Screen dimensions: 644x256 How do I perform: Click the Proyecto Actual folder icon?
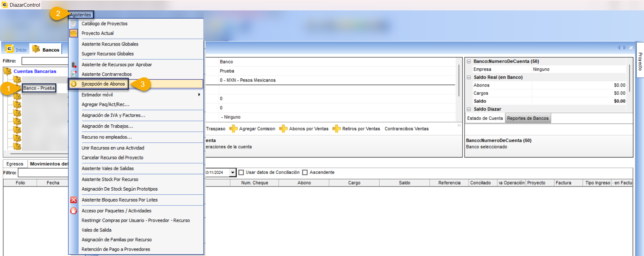[x=73, y=33]
